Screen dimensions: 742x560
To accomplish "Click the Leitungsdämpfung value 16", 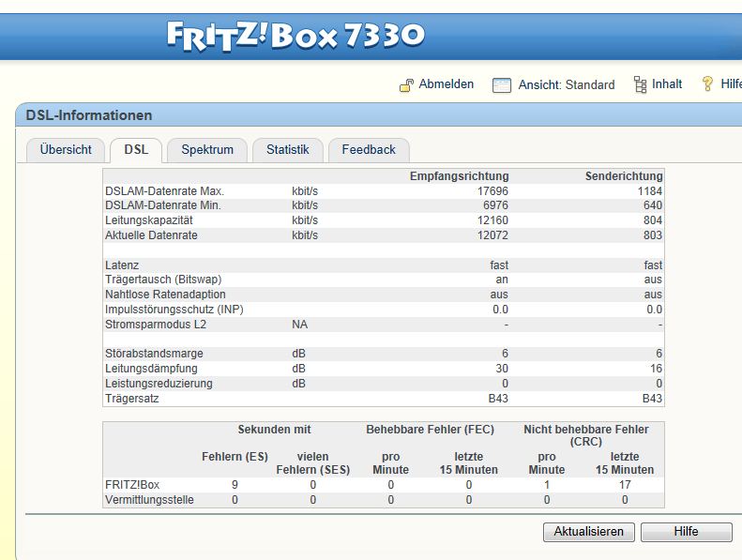I will pos(656,369).
